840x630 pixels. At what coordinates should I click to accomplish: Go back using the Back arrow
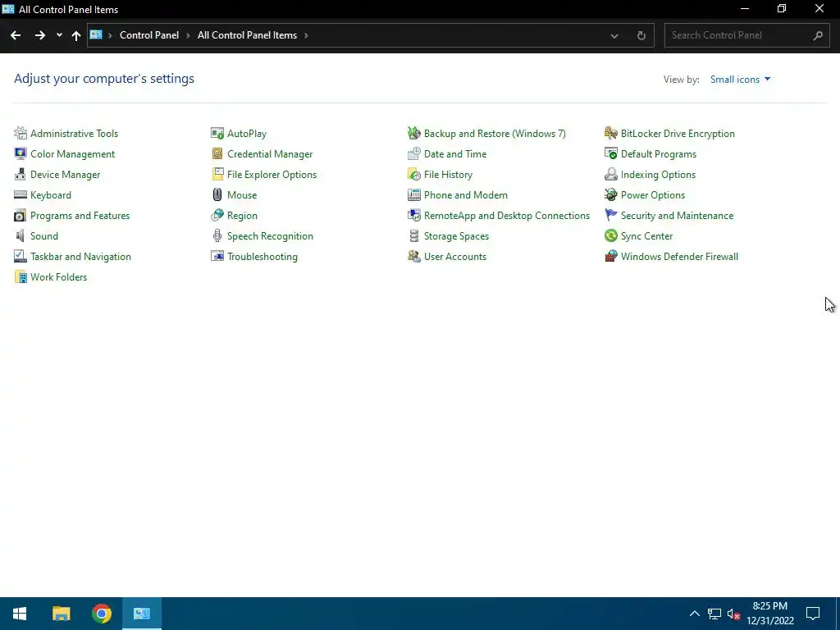point(16,35)
